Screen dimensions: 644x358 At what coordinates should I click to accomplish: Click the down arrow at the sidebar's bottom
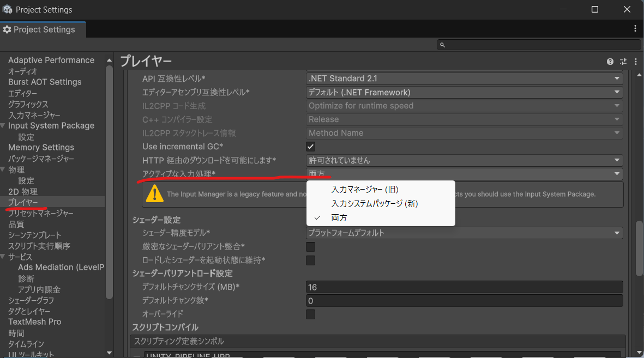109,351
